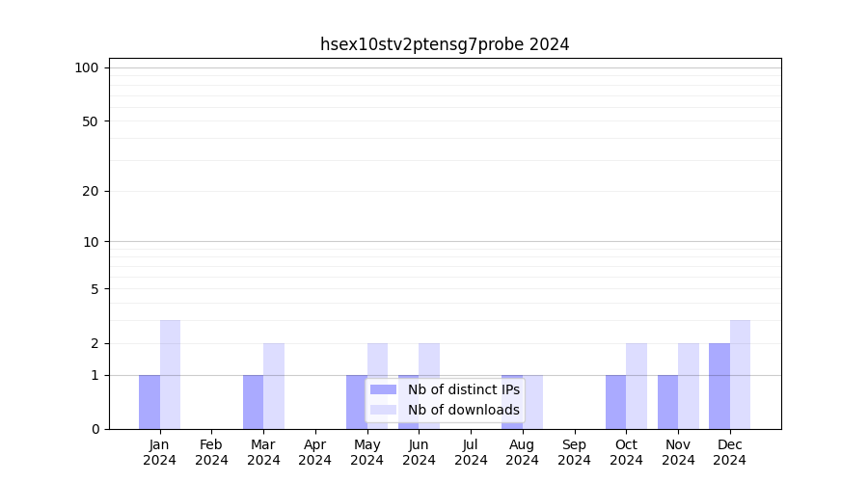Viewport: 868px width, 482px height.
Task: Select the March distinct IPs bar
Action: (253, 402)
